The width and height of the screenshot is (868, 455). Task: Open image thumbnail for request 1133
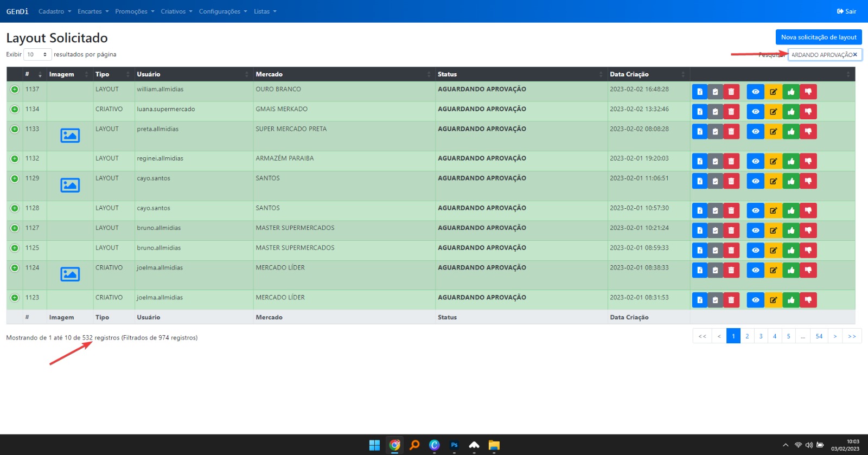pos(70,136)
